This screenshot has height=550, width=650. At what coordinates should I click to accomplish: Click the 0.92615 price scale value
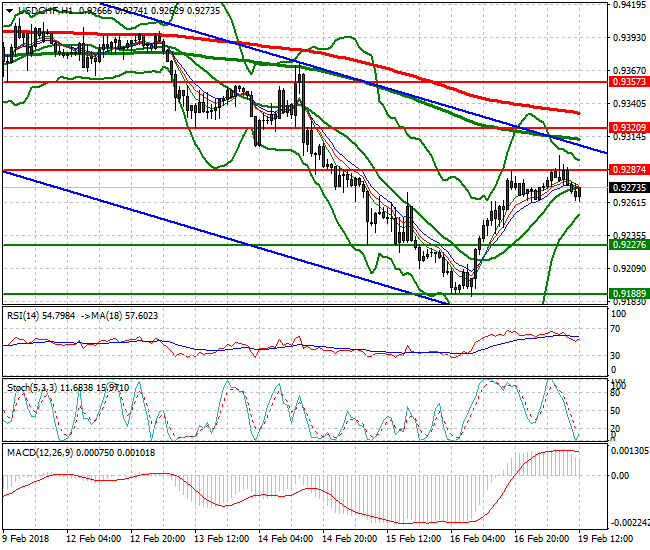pyautogui.click(x=629, y=203)
